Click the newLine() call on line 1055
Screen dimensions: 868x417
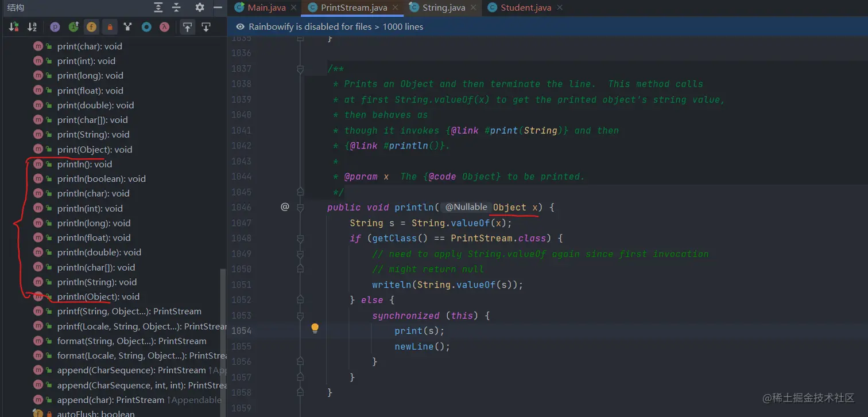tap(423, 346)
